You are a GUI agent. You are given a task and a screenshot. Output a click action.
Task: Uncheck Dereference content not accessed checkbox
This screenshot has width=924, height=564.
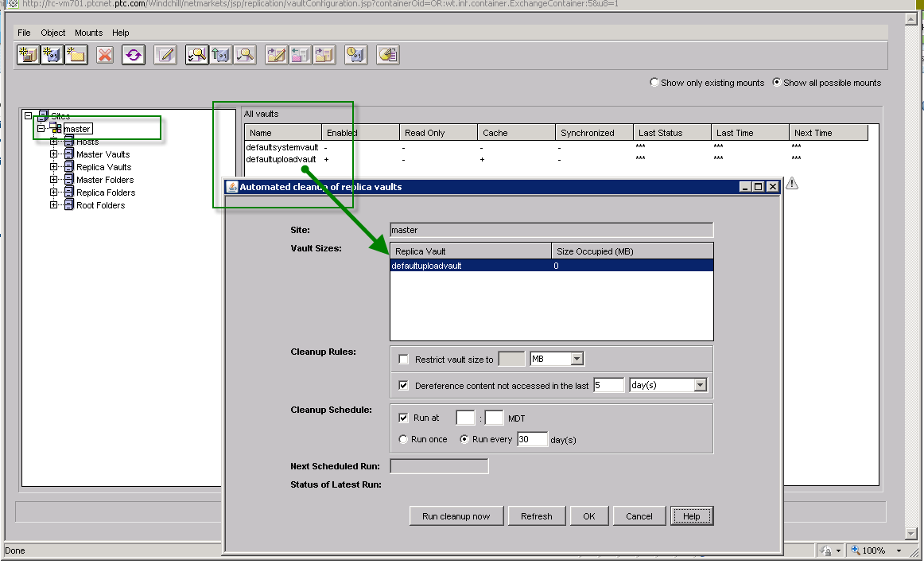click(x=404, y=386)
